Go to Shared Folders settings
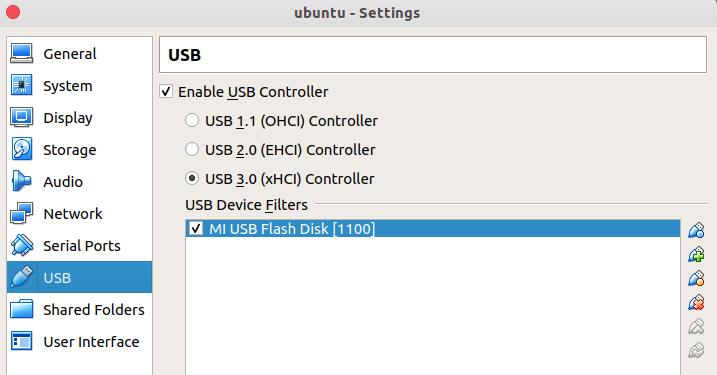The image size is (717, 375). tap(80, 310)
